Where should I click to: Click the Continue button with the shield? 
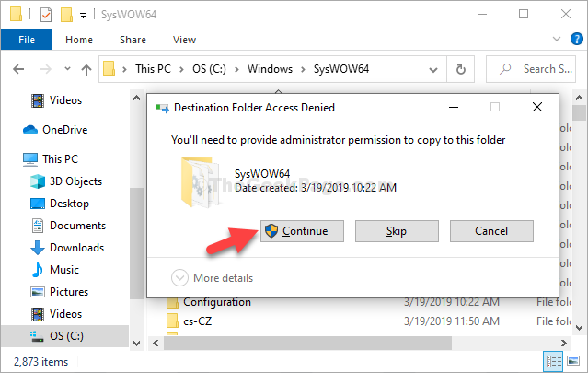click(302, 231)
